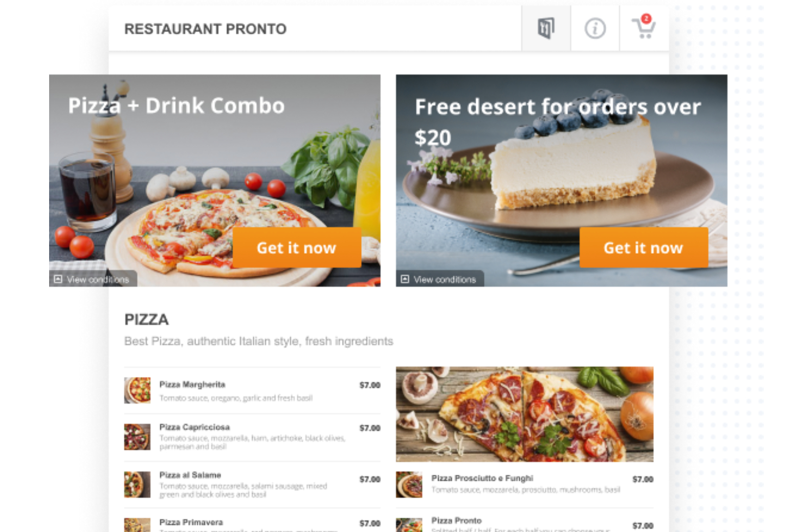This screenshot has width=798, height=532.
Task: Open the shopping cart with 2 items
Action: point(644,28)
